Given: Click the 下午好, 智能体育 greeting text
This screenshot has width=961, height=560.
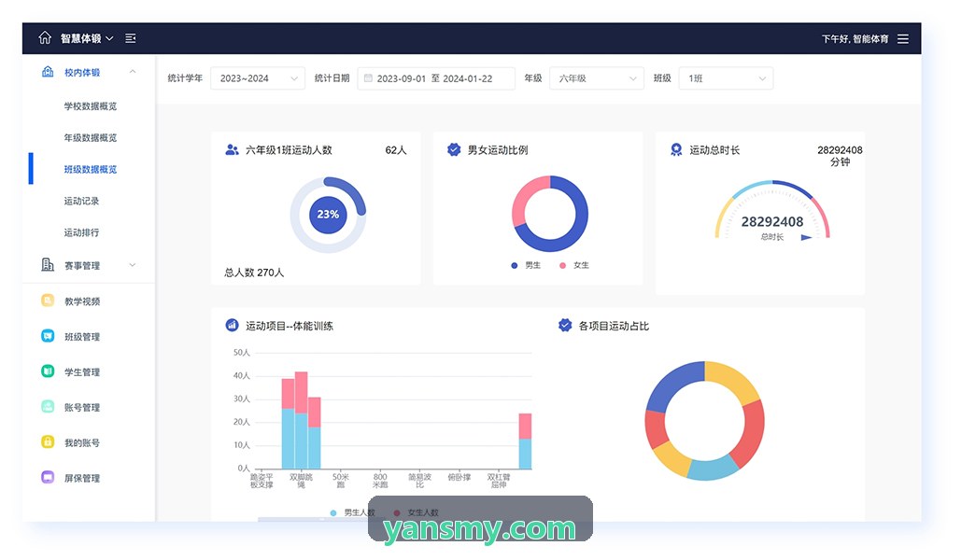Looking at the screenshot, I should coord(855,38).
